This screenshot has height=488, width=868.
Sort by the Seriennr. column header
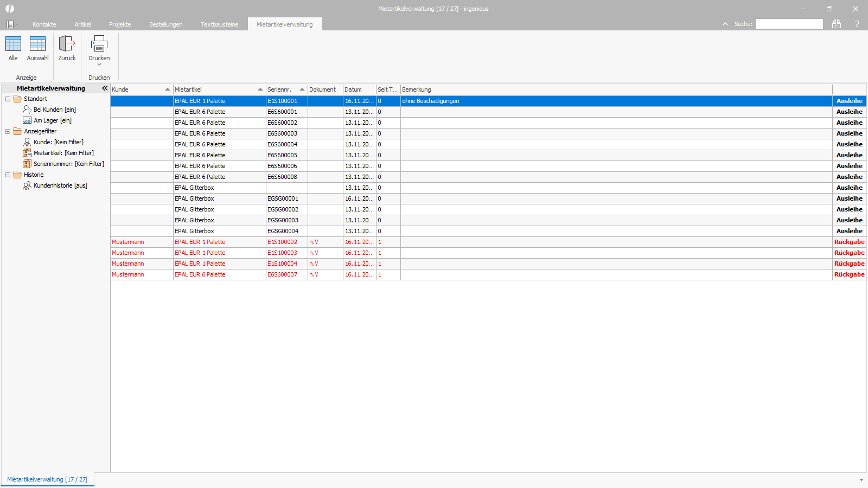pos(286,89)
